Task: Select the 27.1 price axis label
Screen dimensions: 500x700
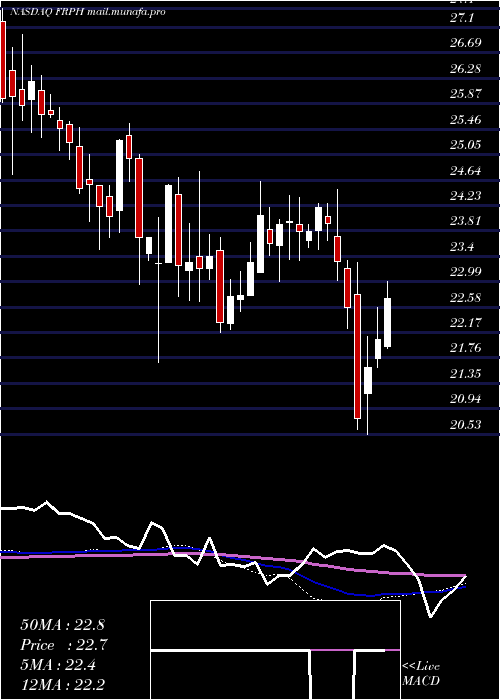Action: pyautogui.click(x=464, y=18)
